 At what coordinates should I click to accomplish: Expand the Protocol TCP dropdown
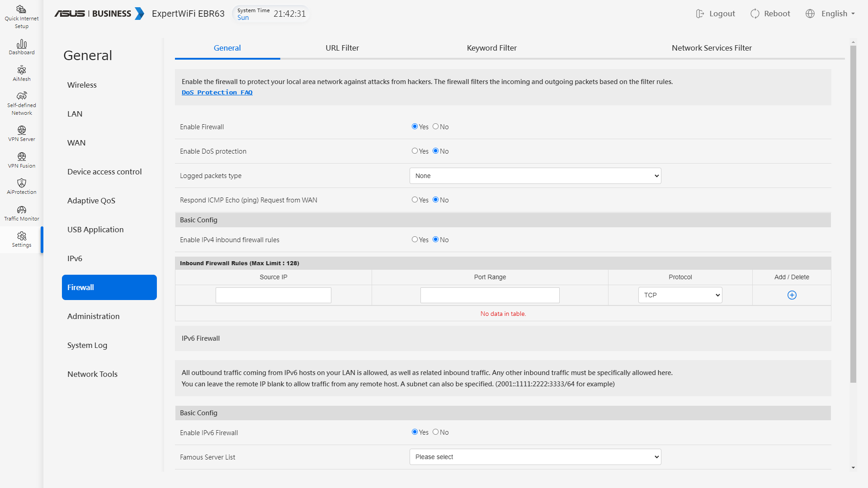coord(680,295)
